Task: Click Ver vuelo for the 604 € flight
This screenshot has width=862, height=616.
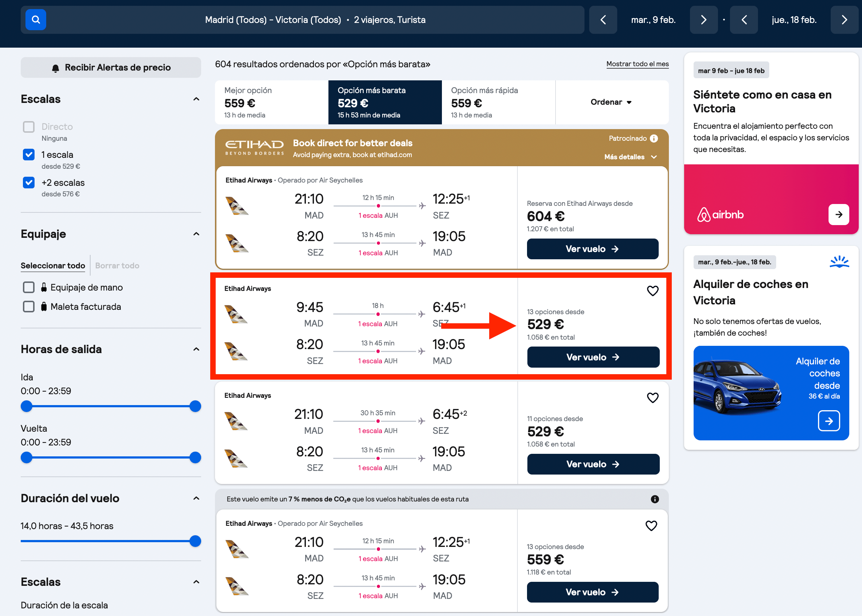Action: click(x=592, y=249)
